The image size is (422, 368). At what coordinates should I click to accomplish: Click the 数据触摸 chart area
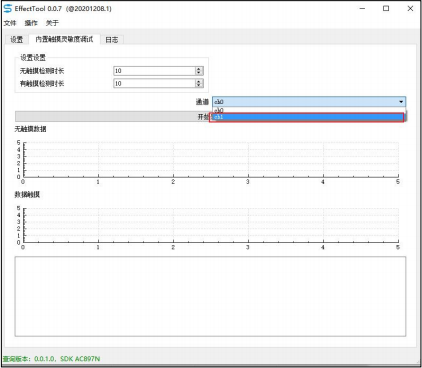(211, 225)
